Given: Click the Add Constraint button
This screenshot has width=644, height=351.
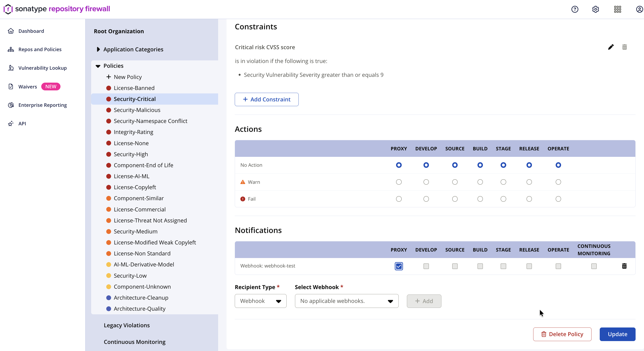Looking at the screenshot, I should click(266, 99).
